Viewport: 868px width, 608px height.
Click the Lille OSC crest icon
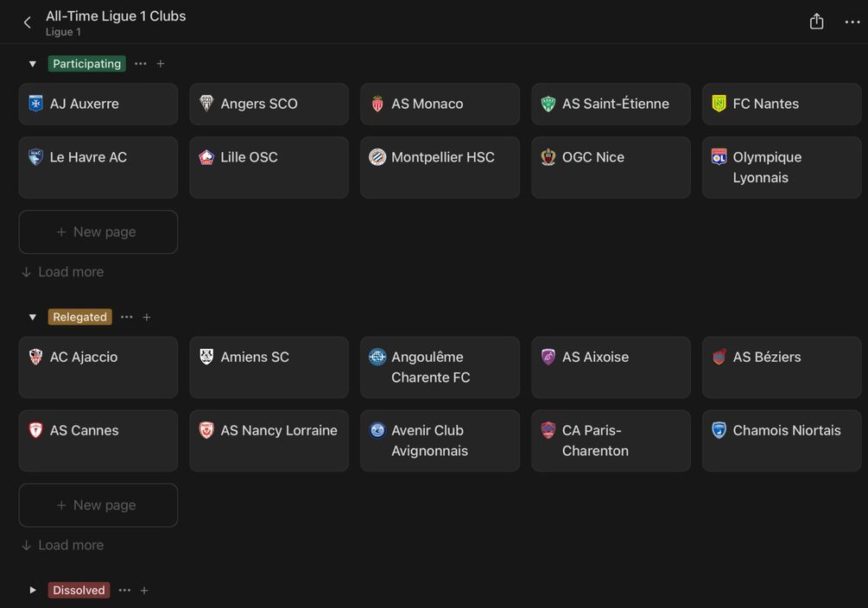(x=206, y=157)
